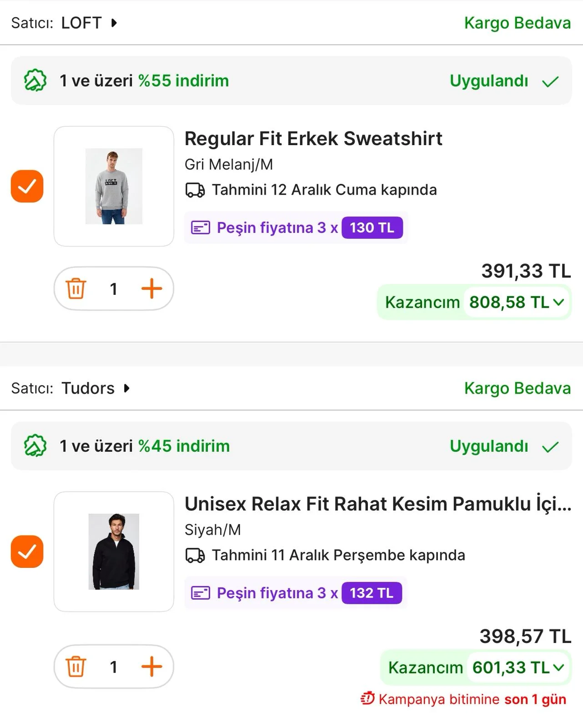Open the Tudors seller page arrow
This screenshot has width=583, height=728.
pos(127,388)
